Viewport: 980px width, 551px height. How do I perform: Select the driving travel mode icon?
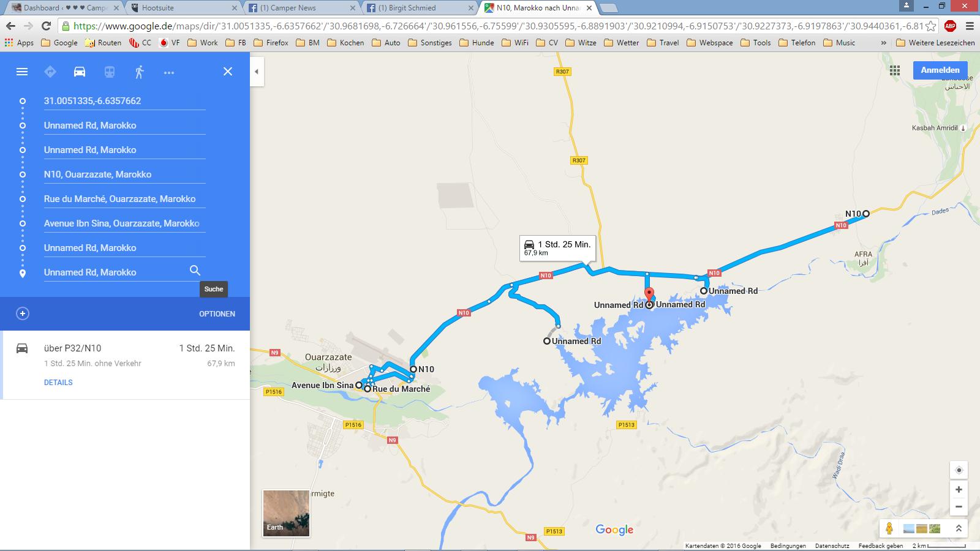(80, 72)
